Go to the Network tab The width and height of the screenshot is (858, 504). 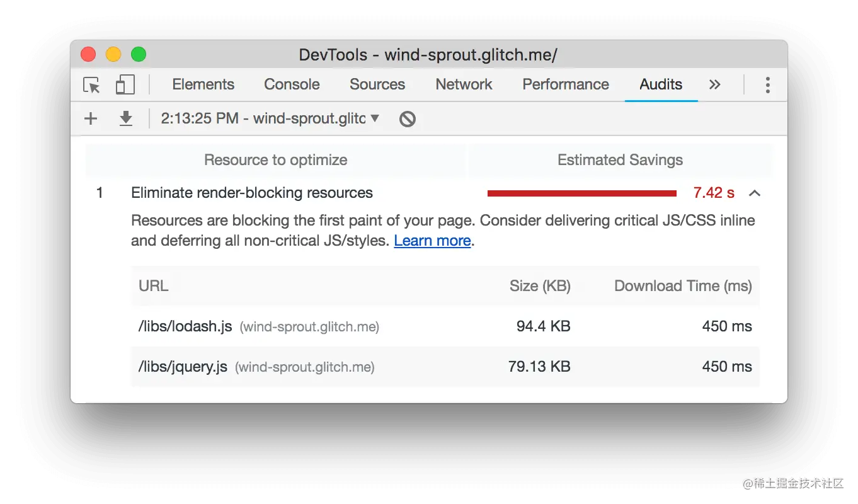pyautogui.click(x=464, y=84)
